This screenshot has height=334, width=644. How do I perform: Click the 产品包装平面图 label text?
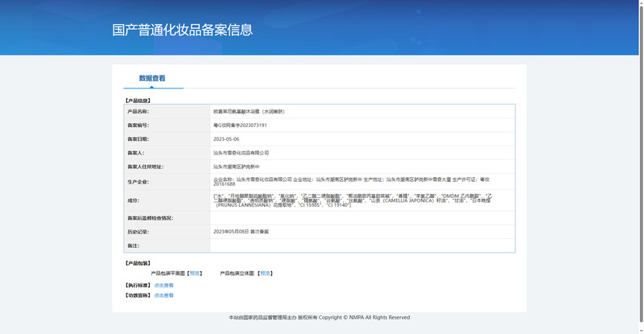point(168,273)
